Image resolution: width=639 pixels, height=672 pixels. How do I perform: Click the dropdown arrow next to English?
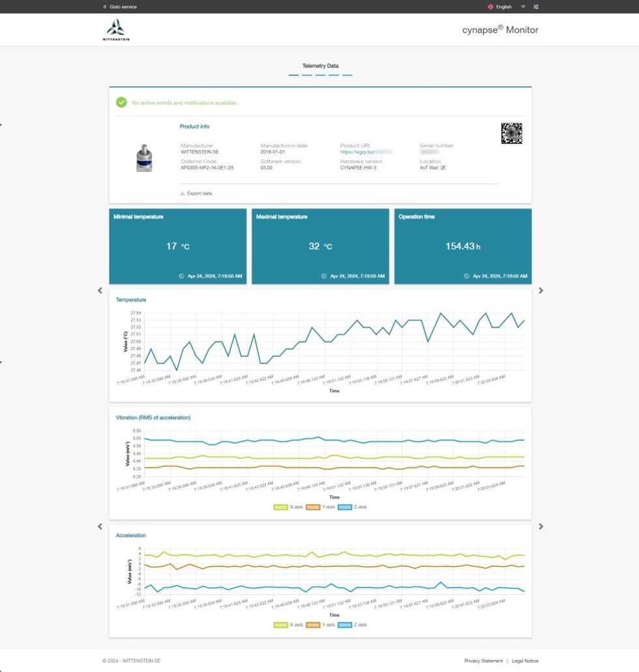[x=523, y=7]
